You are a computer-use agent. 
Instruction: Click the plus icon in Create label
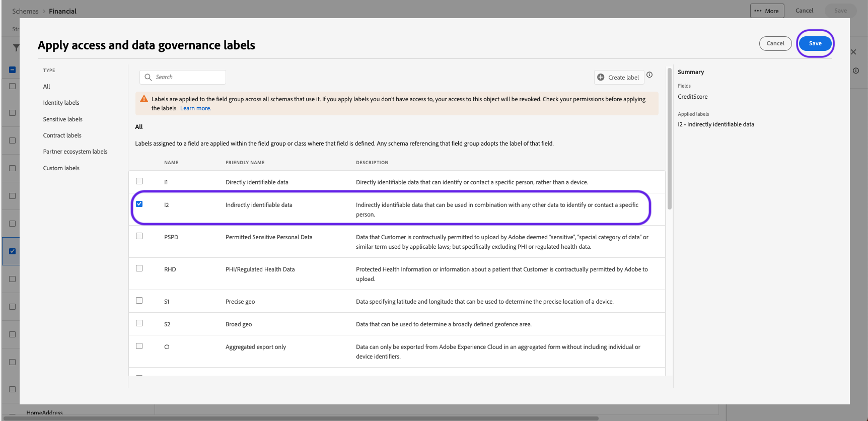pyautogui.click(x=601, y=77)
